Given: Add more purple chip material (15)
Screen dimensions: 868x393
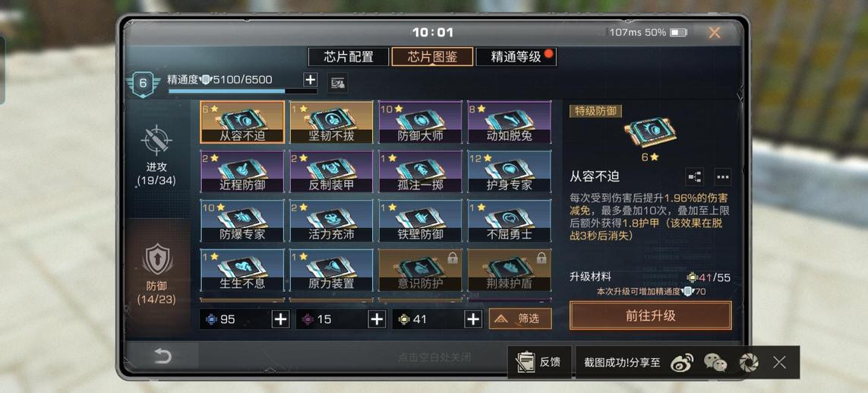Looking at the screenshot, I should [x=377, y=319].
